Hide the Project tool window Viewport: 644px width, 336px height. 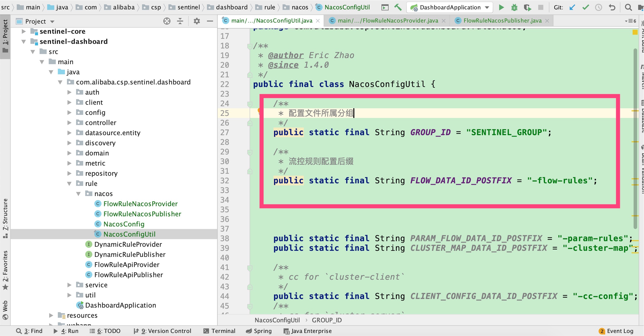pyautogui.click(x=210, y=21)
